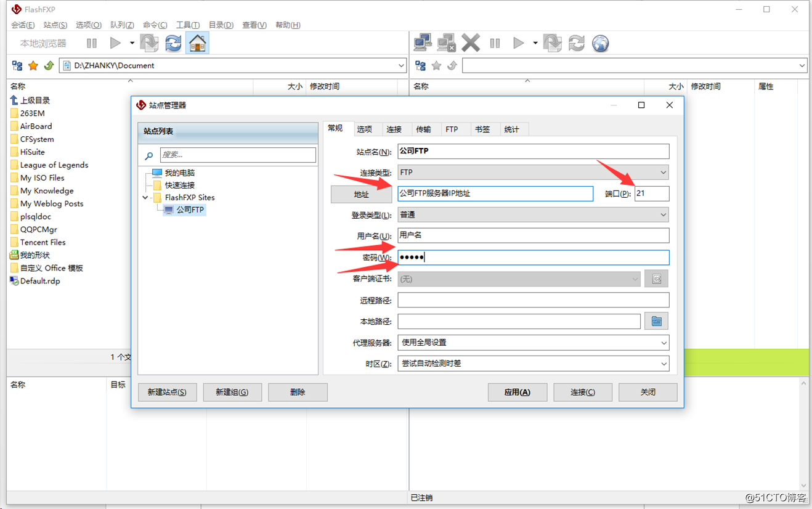Image resolution: width=812 pixels, height=509 pixels.
Task: Click the Abort X icon in remote toolbar
Action: click(x=471, y=43)
